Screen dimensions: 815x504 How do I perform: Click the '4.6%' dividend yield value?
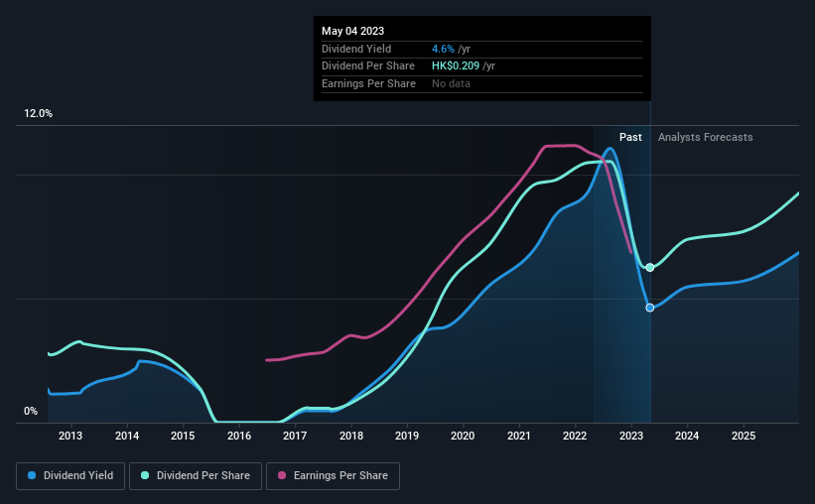pyautogui.click(x=443, y=49)
